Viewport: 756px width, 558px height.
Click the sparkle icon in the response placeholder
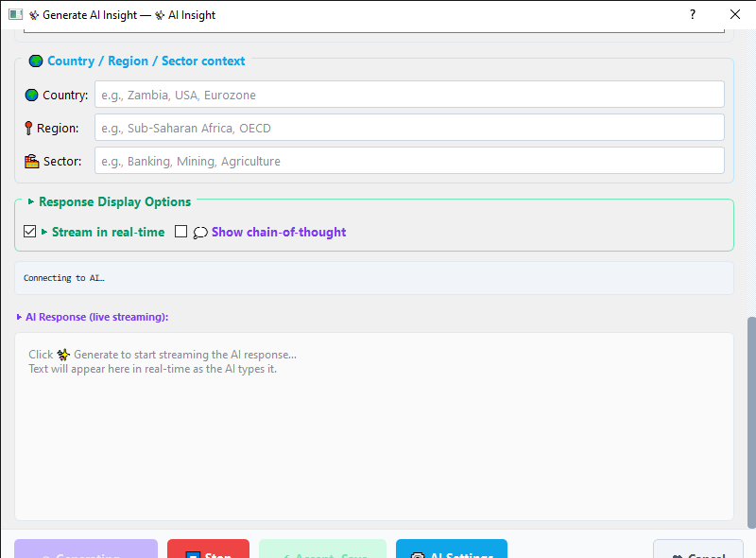pos(63,355)
